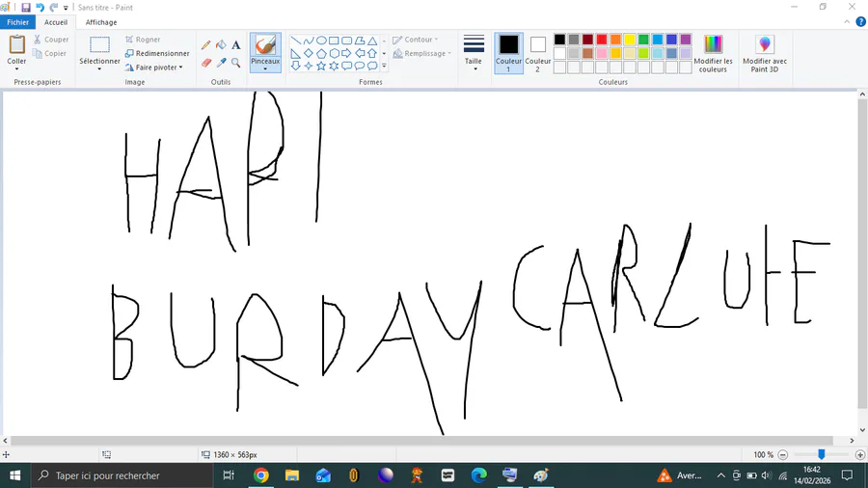Show hidden system tray icons
The width and height of the screenshot is (868, 488).
point(720,475)
